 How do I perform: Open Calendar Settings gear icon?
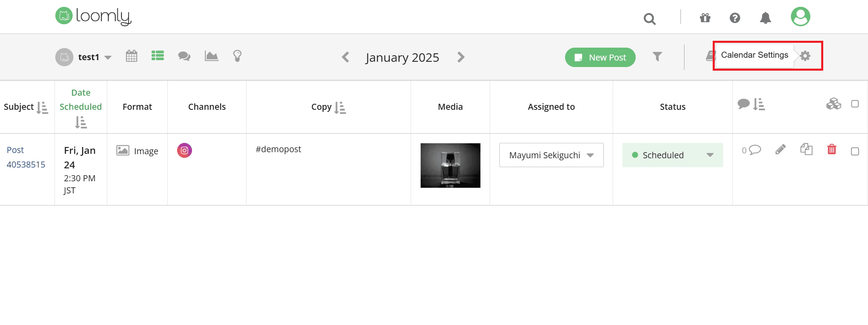(x=805, y=56)
